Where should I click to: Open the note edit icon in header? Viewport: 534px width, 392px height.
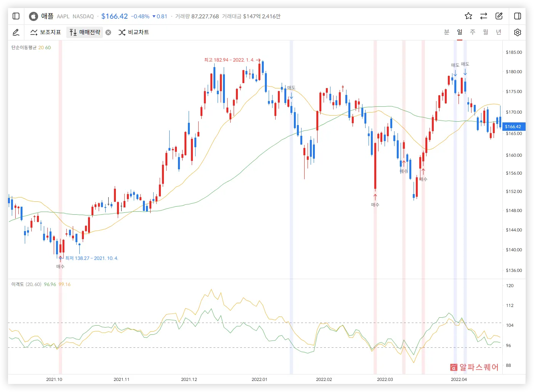pos(499,16)
